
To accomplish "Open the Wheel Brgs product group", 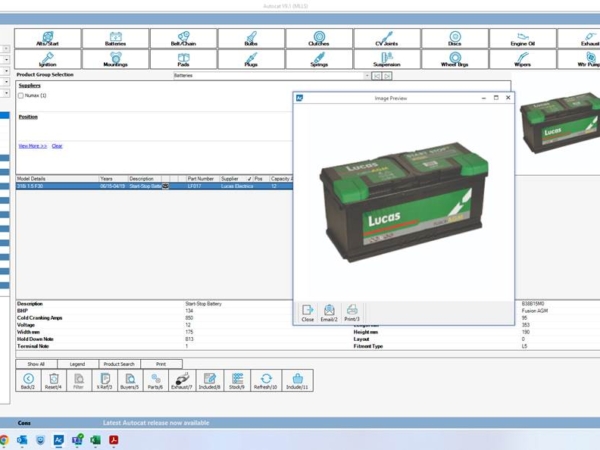I will (x=455, y=59).
